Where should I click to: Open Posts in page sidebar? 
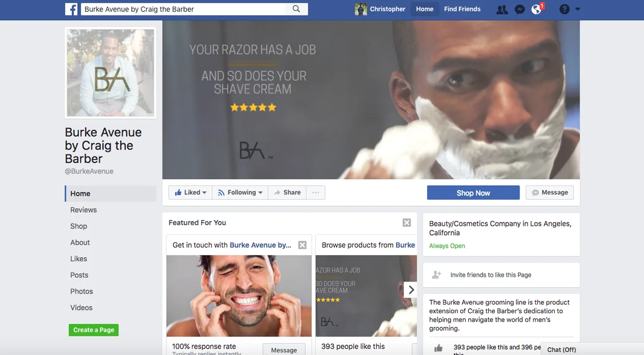[79, 275]
